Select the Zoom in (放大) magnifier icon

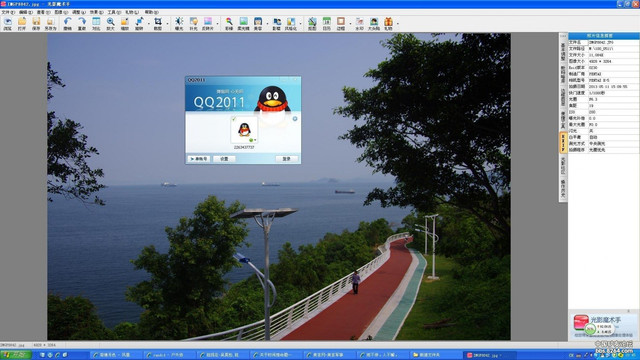pos(110,24)
